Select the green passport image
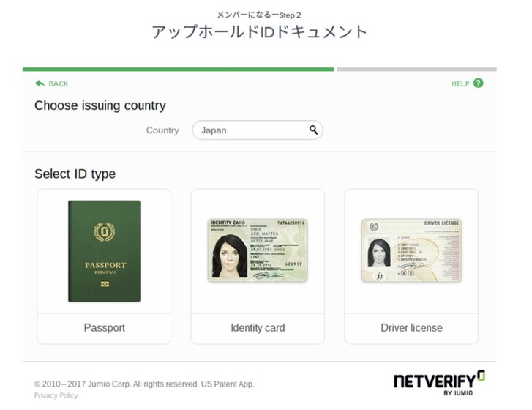 (104, 251)
